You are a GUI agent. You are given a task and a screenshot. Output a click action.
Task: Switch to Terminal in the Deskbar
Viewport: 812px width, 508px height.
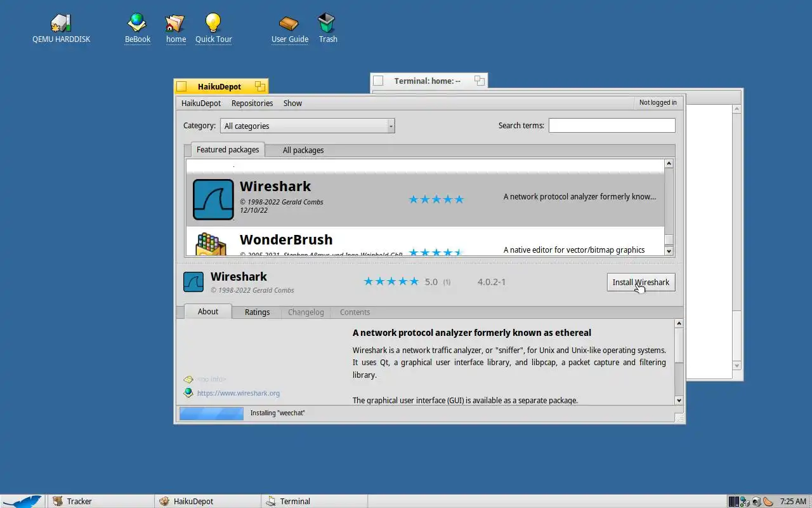[314, 501]
